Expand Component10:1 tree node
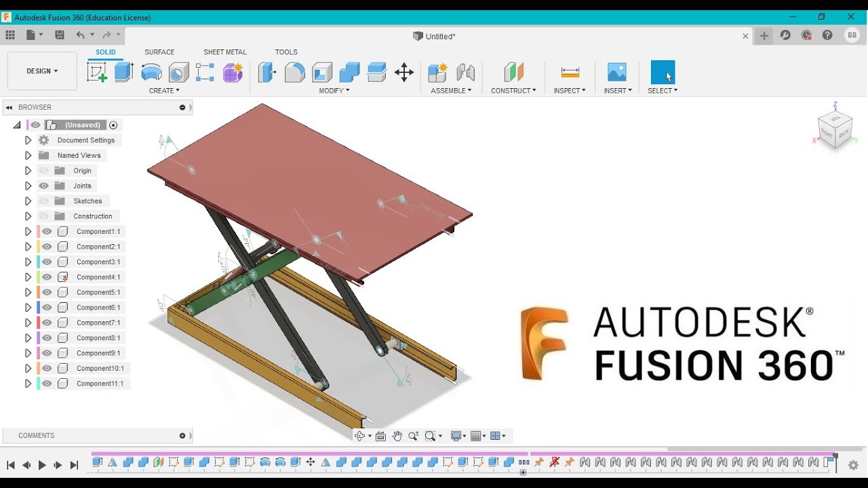The width and height of the screenshot is (868, 488). 28,368
